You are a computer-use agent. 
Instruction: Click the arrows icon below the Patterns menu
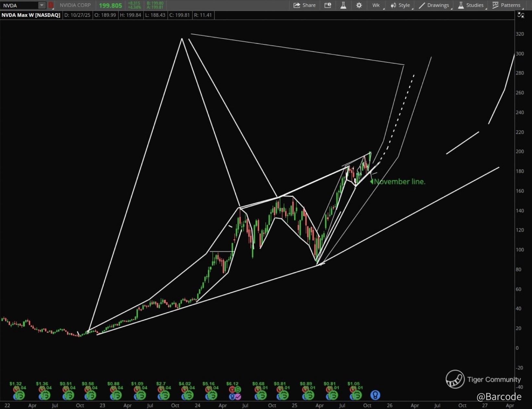(x=521, y=15)
